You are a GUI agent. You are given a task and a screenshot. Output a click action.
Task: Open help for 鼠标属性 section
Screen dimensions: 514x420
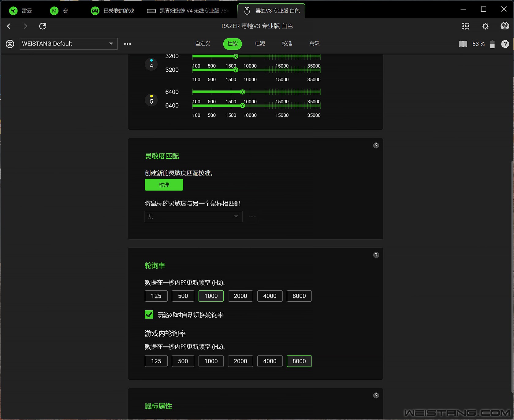(376, 396)
